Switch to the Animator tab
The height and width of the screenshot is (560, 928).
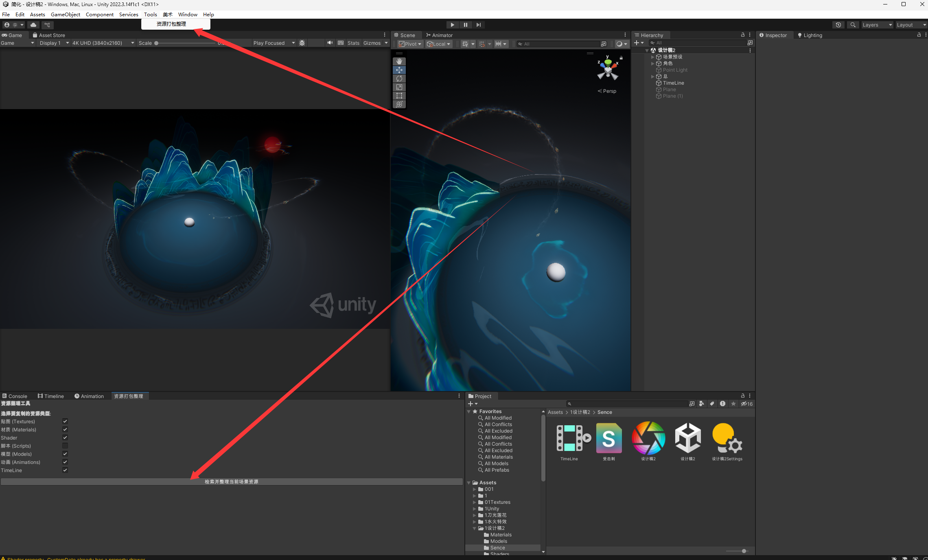click(x=439, y=35)
